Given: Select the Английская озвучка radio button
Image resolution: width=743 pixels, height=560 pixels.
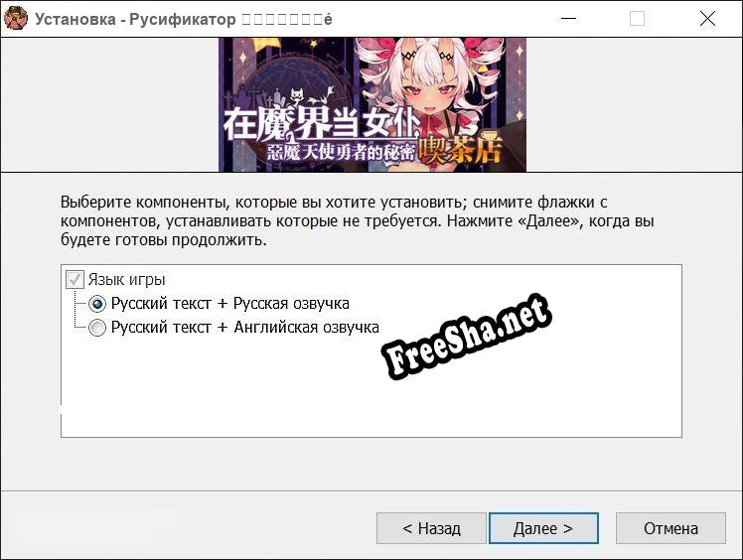Looking at the screenshot, I should pos(97,328).
